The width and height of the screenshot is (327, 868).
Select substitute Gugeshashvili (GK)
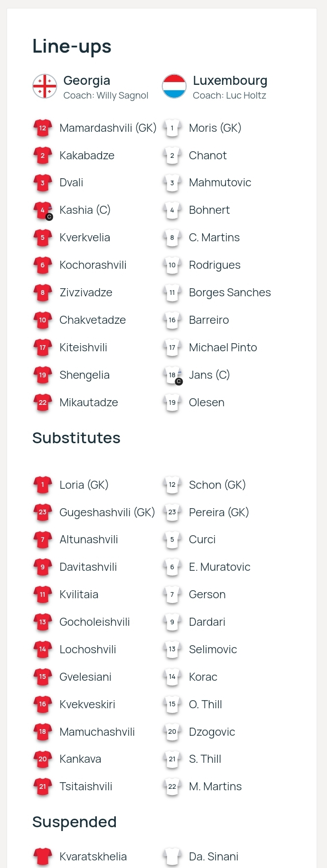coord(107,512)
